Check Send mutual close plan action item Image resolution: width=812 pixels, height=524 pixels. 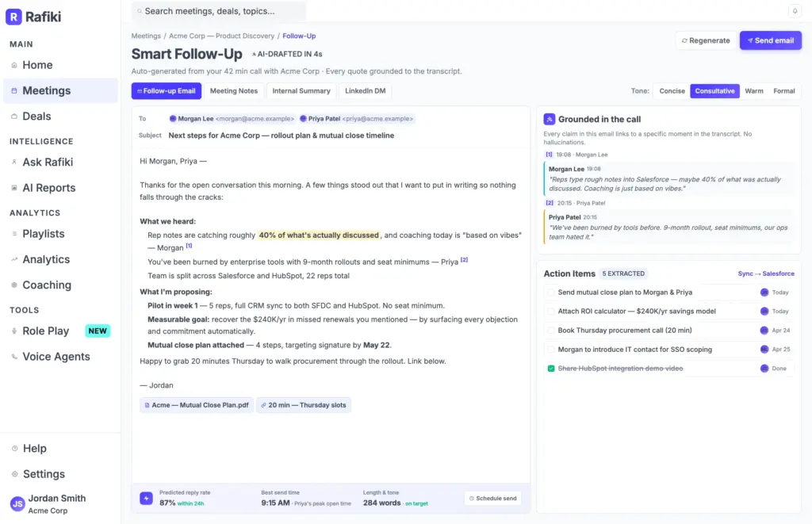pos(551,293)
